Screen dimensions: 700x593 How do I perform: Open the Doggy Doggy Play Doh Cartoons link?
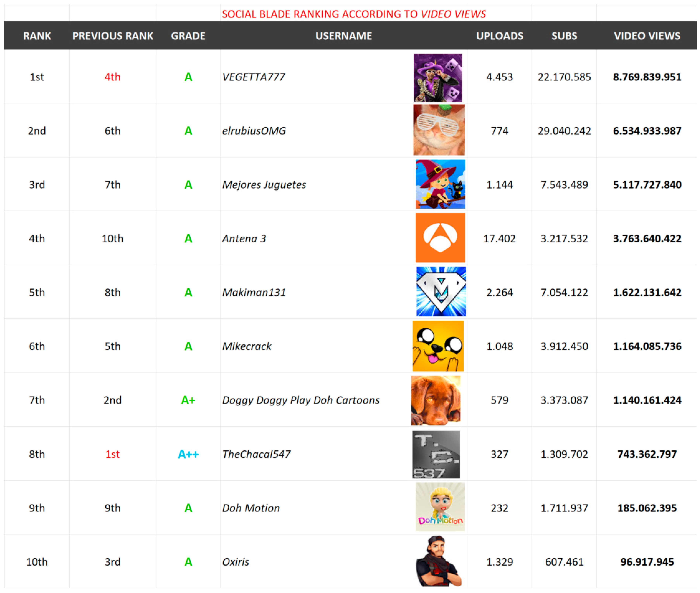pyautogui.click(x=300, y=400)
